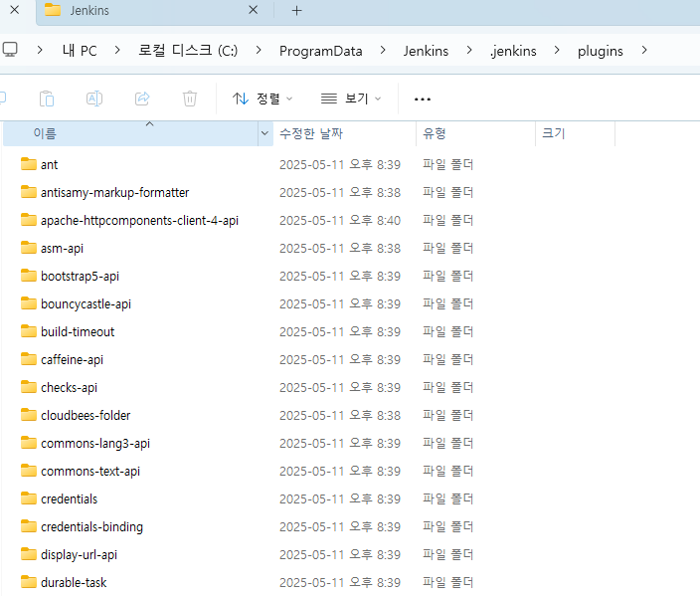The image size is (700, 596).
Task: Navigate to 내 PC in breadcrumb
Action: coord(80,51)
